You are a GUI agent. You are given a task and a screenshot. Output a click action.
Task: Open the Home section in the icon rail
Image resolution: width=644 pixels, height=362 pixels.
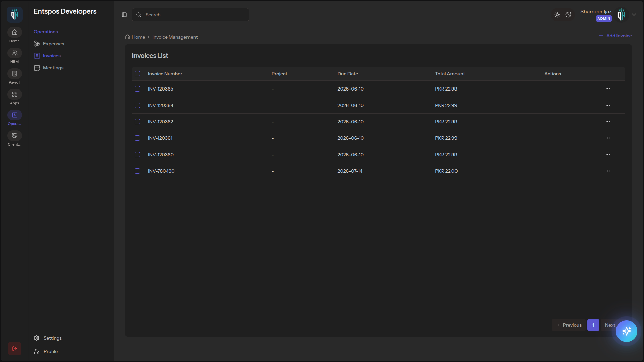point(14,33)
